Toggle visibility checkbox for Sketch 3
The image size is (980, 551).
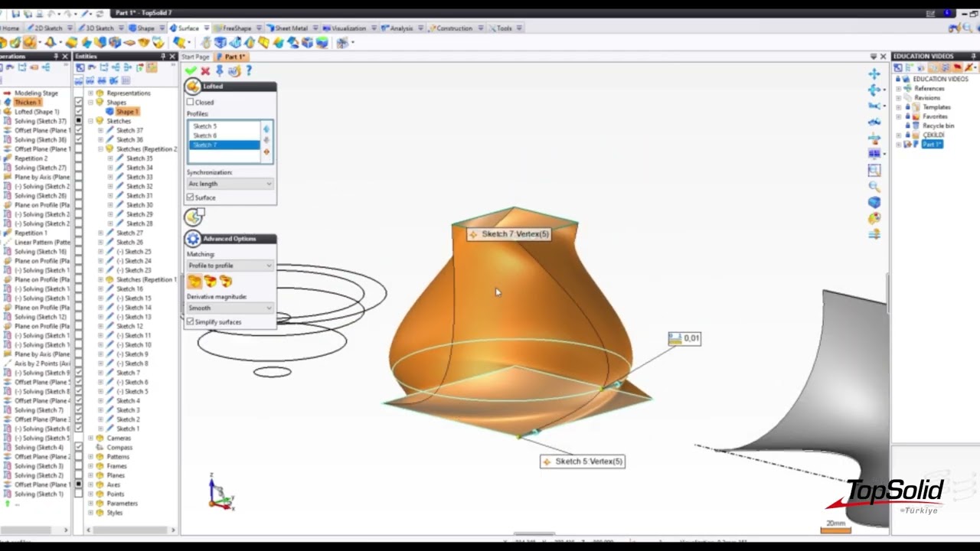point(78,410)
